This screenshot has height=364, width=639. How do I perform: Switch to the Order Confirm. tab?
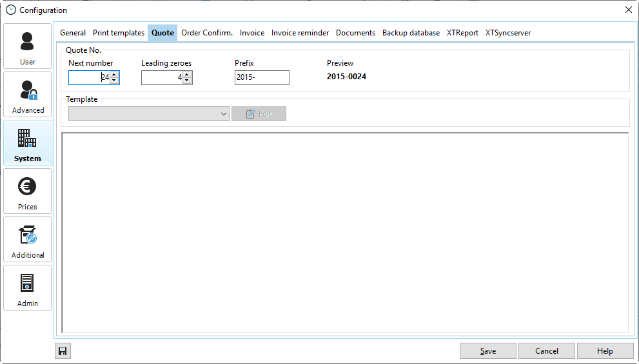(x=207, y=33)
